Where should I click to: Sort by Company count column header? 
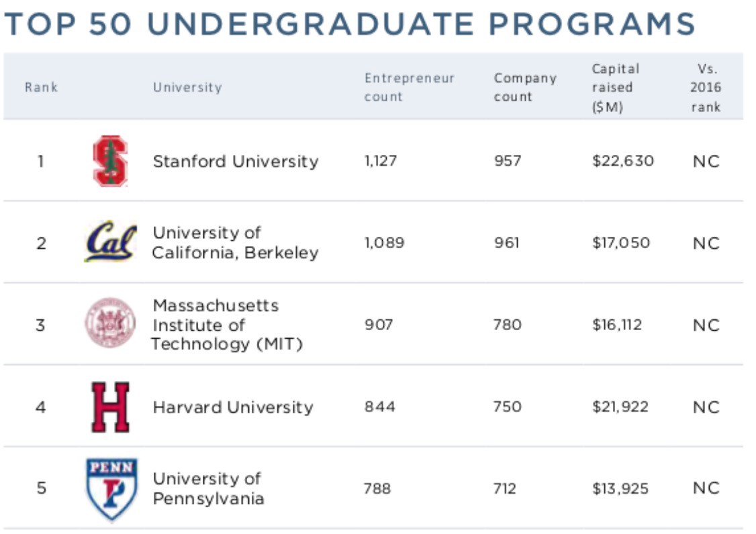click(x=525, y=87)
